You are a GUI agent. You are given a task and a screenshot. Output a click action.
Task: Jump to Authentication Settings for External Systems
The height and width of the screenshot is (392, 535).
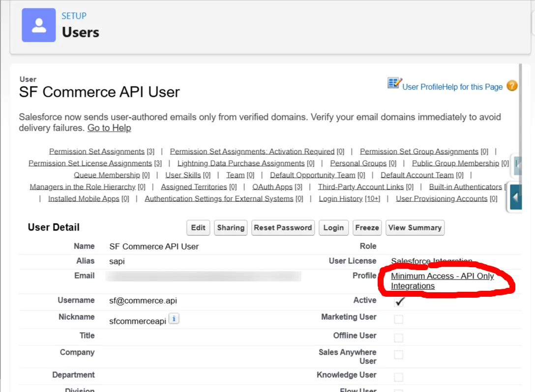[224, 199]
